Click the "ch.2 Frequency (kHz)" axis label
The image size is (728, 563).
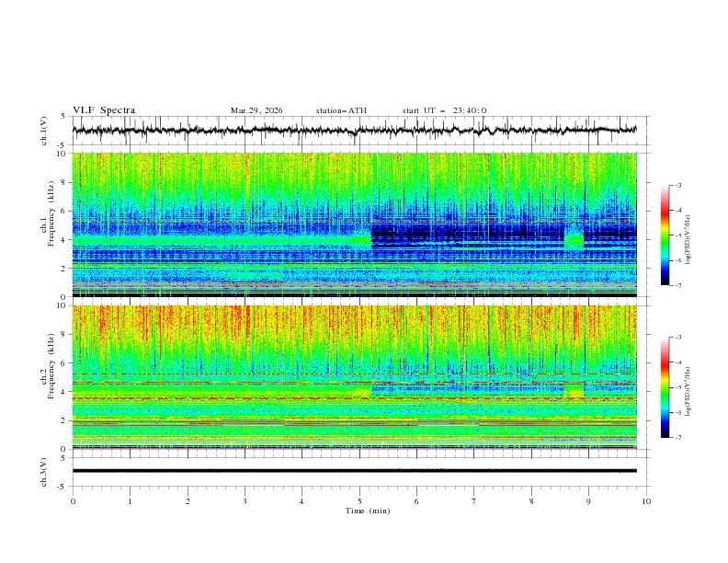48,365
